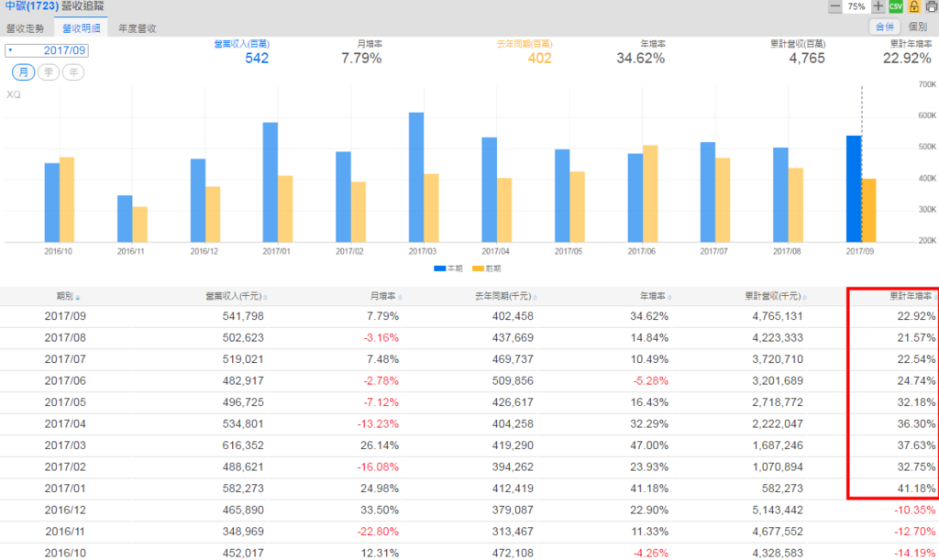
Task: Click the 2017/06 orange prior-period bar
Action: coord(650,193)
